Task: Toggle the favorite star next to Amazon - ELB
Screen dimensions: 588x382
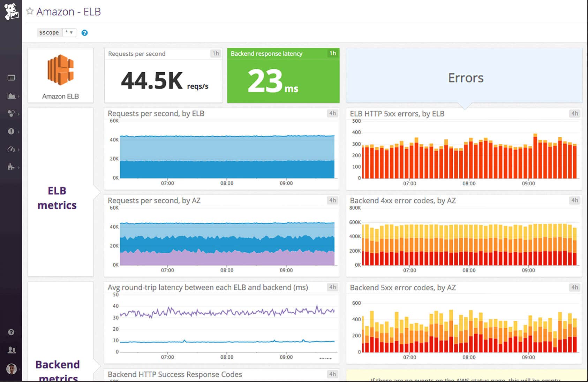Action: (x=30, y=11)
